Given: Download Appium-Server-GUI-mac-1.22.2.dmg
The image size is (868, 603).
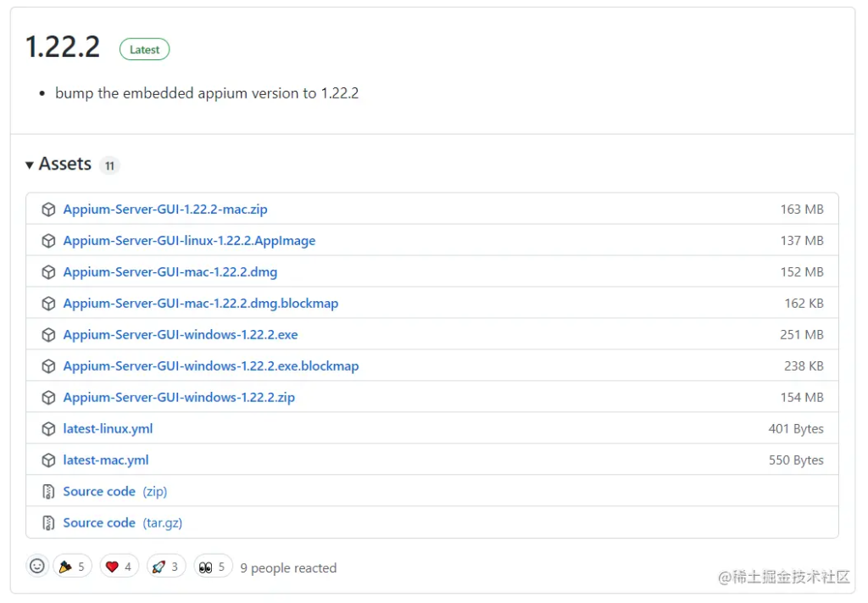Looking at the screenshot, I should pos(170,272).
